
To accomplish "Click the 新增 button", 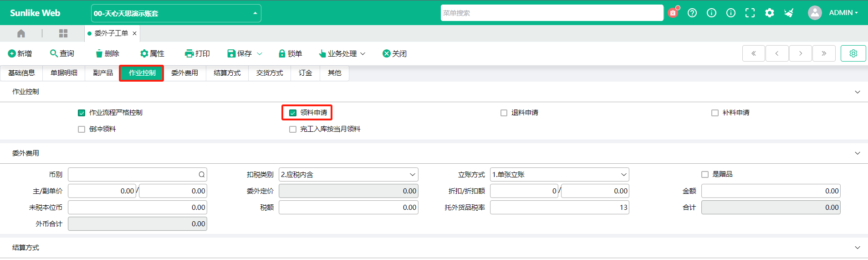I will [20, 53].
